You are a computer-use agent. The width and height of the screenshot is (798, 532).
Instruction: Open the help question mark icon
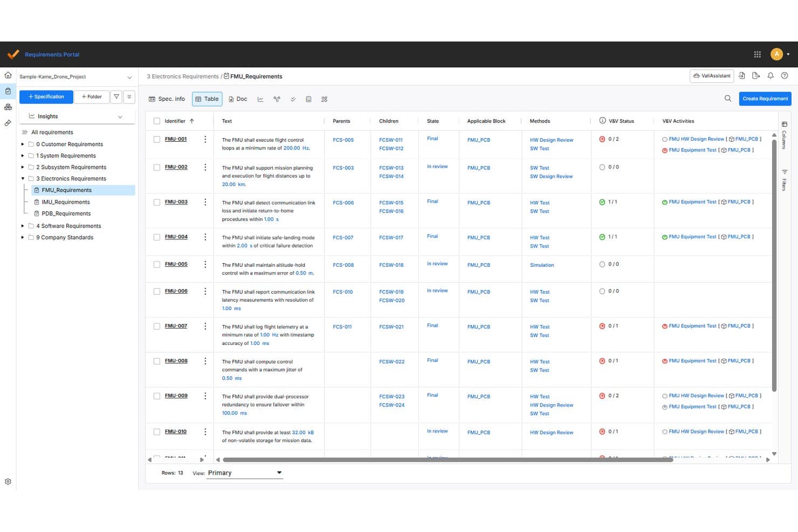point(785,76)
